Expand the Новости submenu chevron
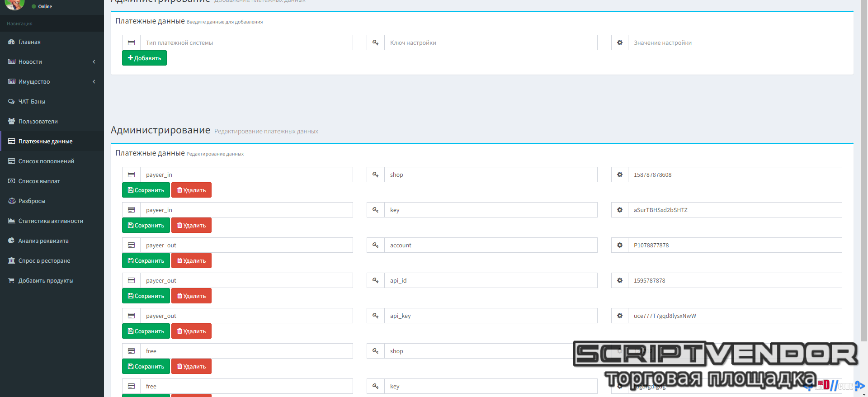Screen dimensions: 868x397 click(x=94, y=62)
